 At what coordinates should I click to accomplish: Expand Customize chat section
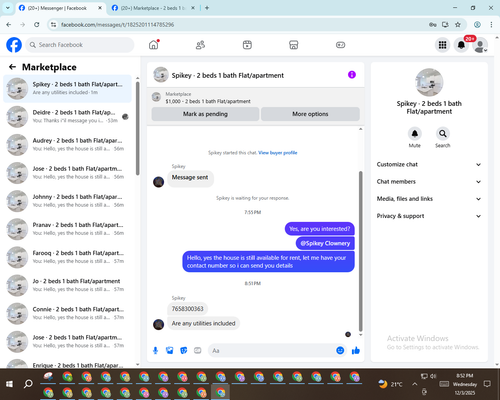429,164
